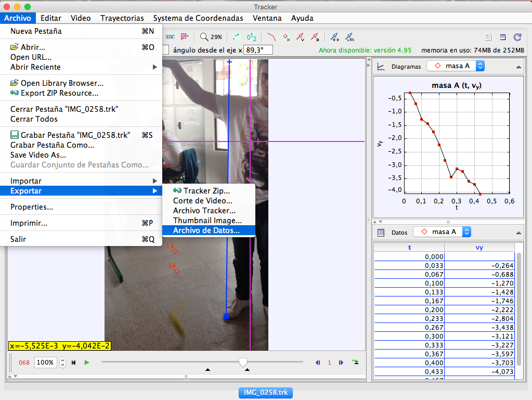Expand the Abrir Reciente submenu
This screenshot has width=532, height=400.
81,67
